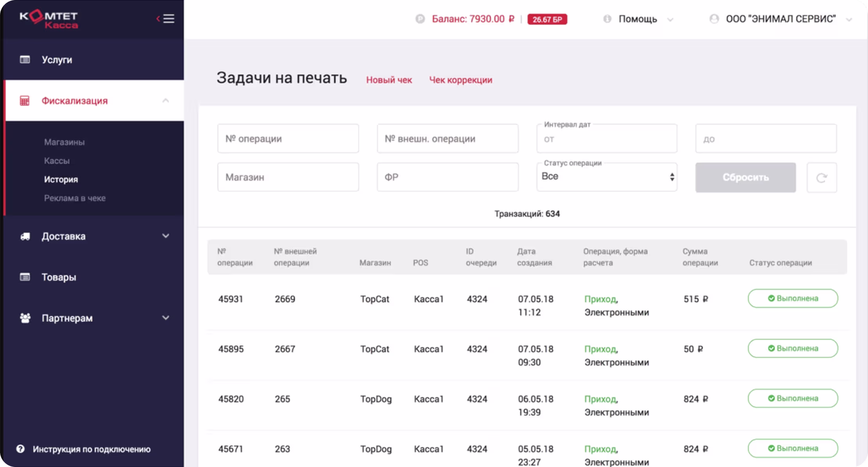Screen dimensions: 868x467
Task: Click the Доставка truck icon
Action: [x=25, y=236]
